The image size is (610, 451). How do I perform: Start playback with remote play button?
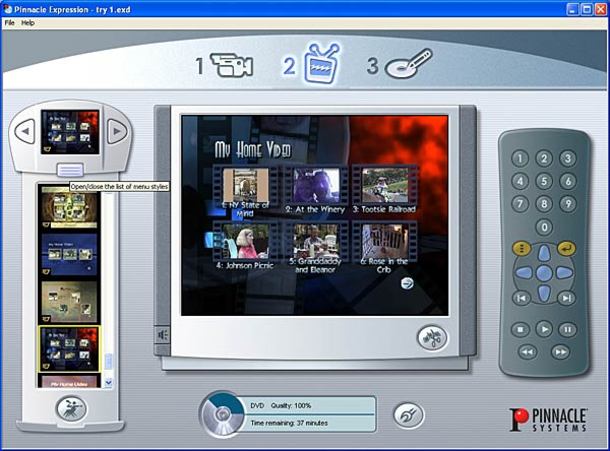click(x=544, y=329)
